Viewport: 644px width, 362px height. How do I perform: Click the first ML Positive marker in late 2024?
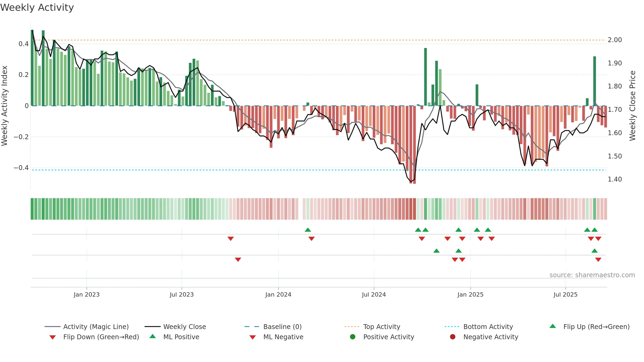(x=437, y=251)
